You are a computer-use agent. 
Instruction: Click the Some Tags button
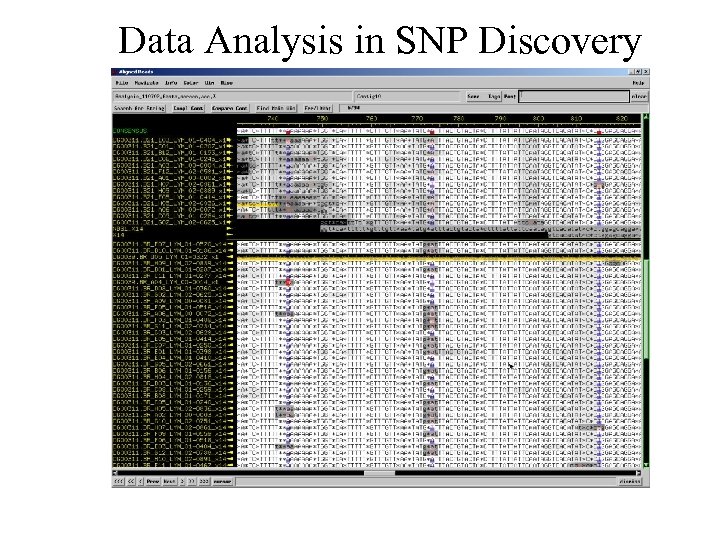[482, 96]
